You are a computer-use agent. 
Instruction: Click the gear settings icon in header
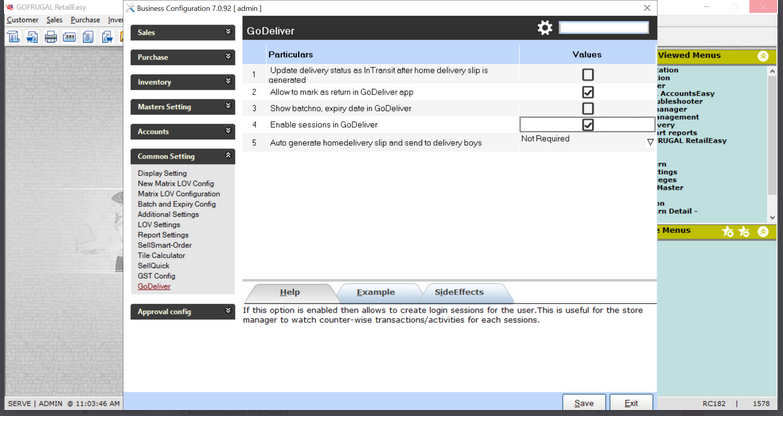(544, 28)
